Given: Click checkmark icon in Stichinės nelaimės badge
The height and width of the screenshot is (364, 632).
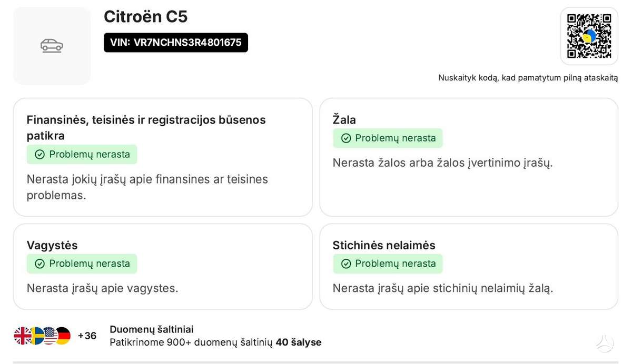Looking at the screenshot, I should tap(346, 264).
